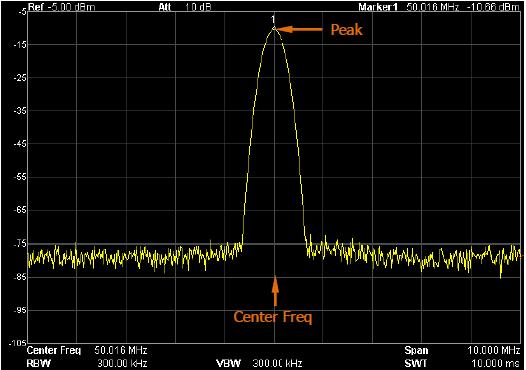
Task: Click the -15 amplitude axis label
Action: coord(20,45)
